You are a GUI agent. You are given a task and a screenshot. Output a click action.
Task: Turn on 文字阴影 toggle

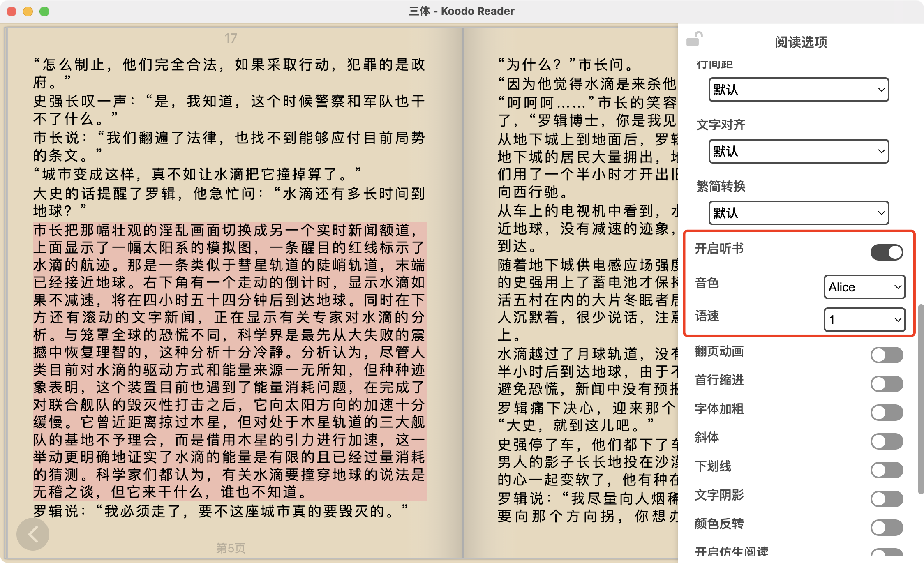887,499
